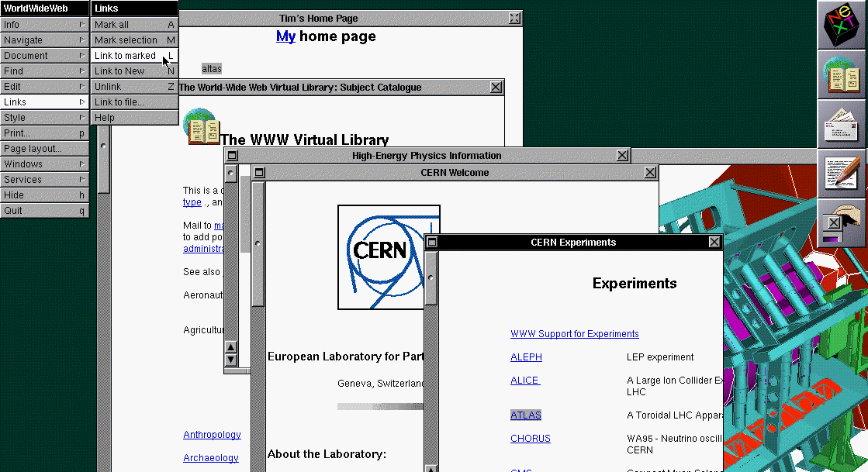Open the Archaeology link
This screenshot has height=472, width=868.
coord(211,457)
